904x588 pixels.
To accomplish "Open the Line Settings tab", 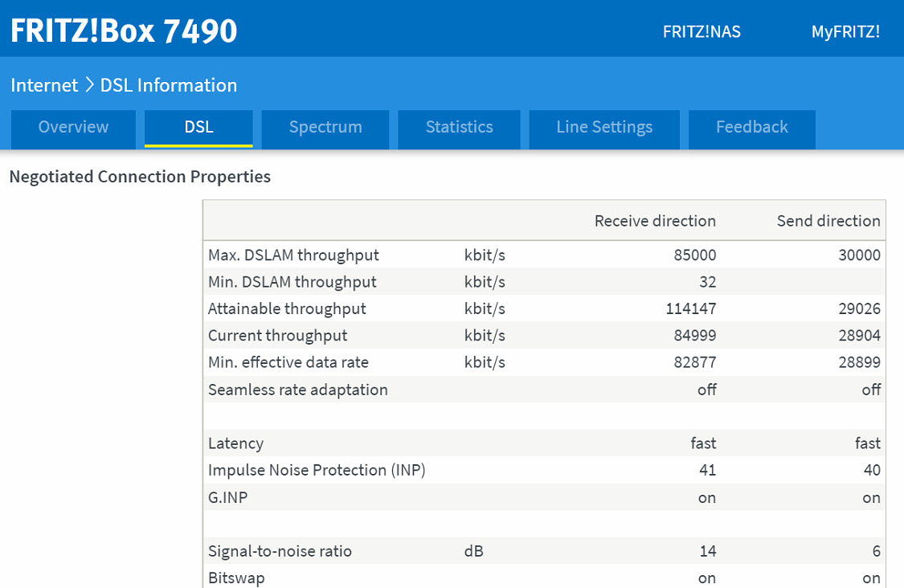I will click(x=604, y=127).
